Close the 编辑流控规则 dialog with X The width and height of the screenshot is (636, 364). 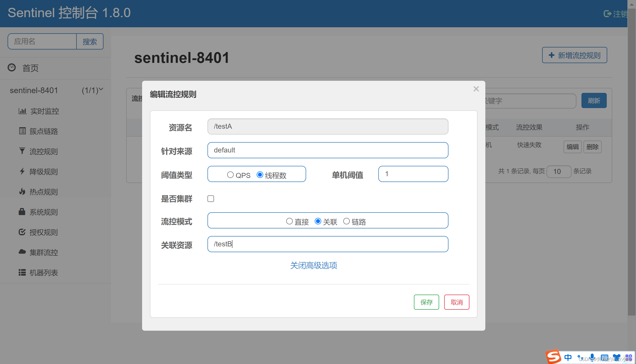(x=476, y=89)
